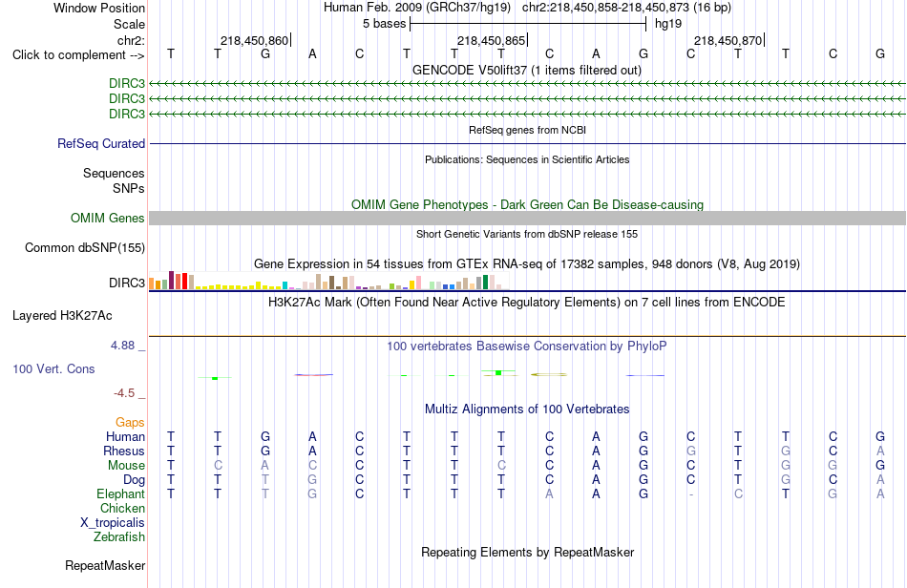The height and width of the screenshot is (588, 907).
Task: Click the 218,450,860 ruler position
Action: pyautogui.click(x=255, y=40)
